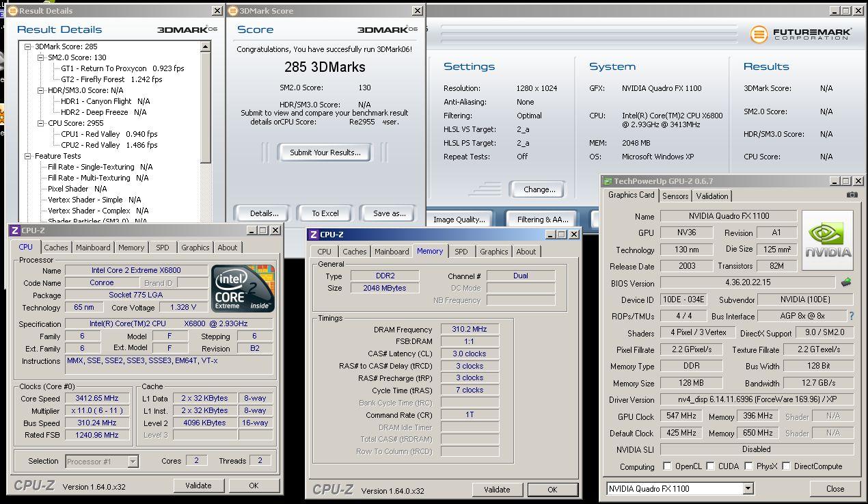Screen dimensions: 868x504
Task: Click the Futuremark Corporation logo
Action: point(800,34)
